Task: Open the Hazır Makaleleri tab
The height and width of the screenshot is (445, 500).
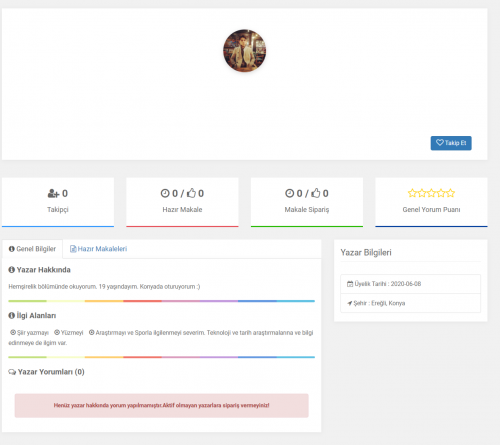Action: point(98,249)
